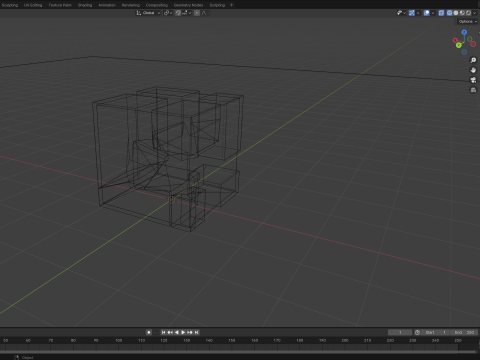Toggle the snapping magnet icon
This screenshot has width=480, height=360.
coord(178,13)
